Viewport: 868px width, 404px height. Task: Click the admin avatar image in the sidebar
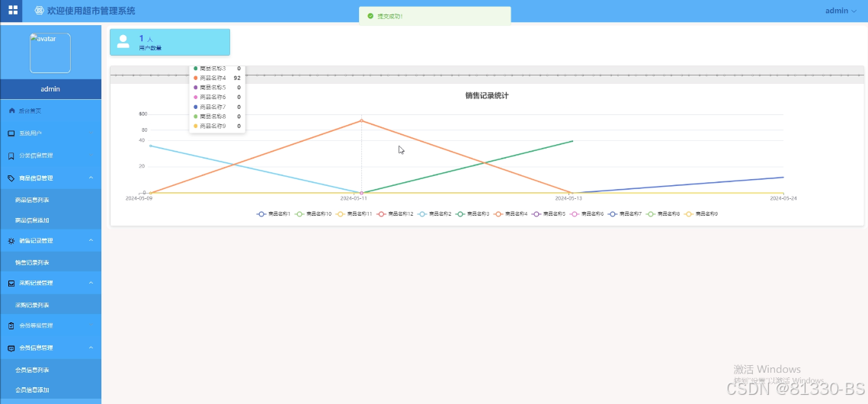pos(50,53)
